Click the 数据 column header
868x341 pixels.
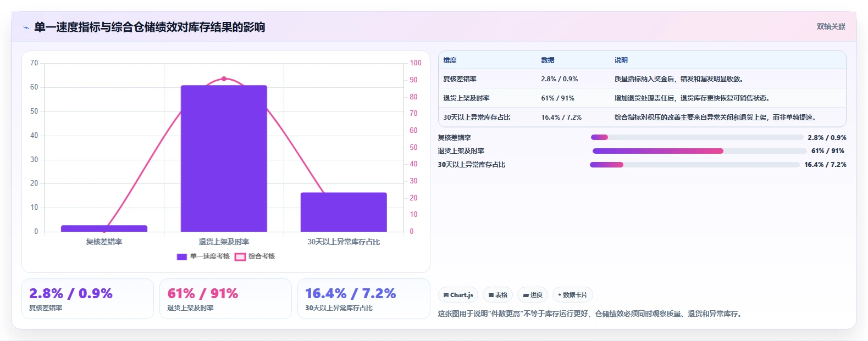[x=548, y=60]
